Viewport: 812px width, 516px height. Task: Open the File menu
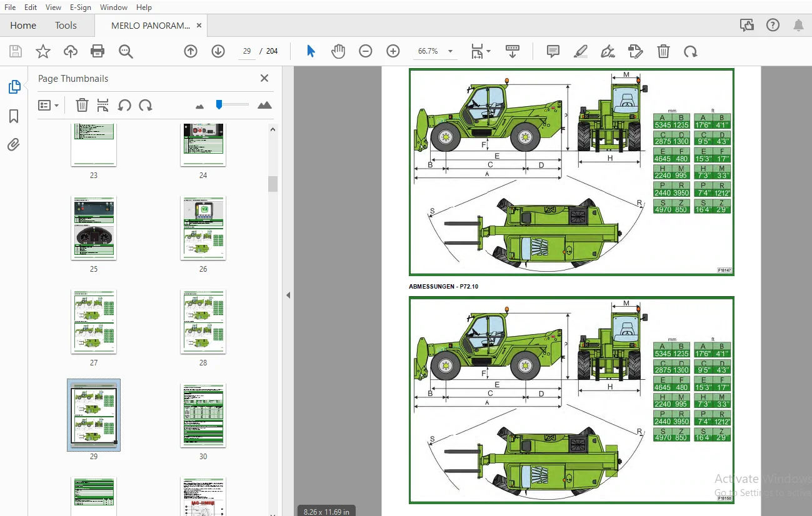[10, 7]
